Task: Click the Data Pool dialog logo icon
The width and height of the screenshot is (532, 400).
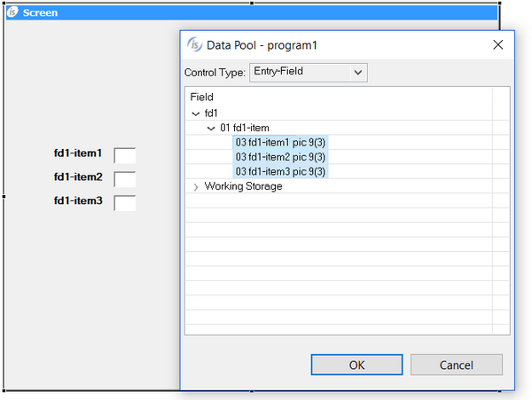Action: pos(194,44)
